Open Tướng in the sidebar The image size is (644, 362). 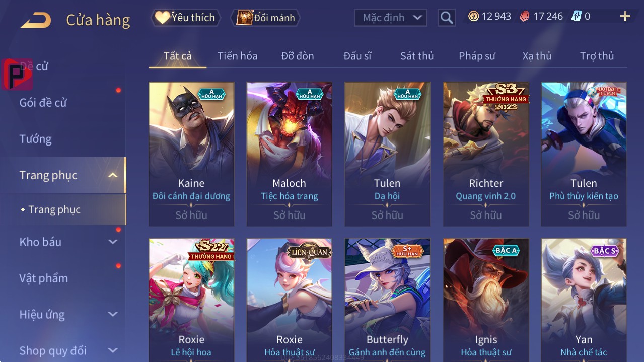[36, 139]
